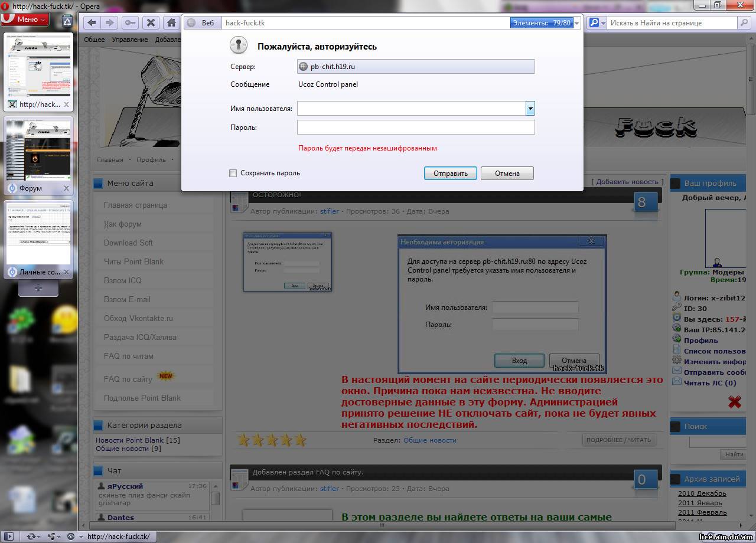Toggle the side panel icon in status bar
Image resolution: width=756 pixels, height=543 pixels.
tap(9, 537)
